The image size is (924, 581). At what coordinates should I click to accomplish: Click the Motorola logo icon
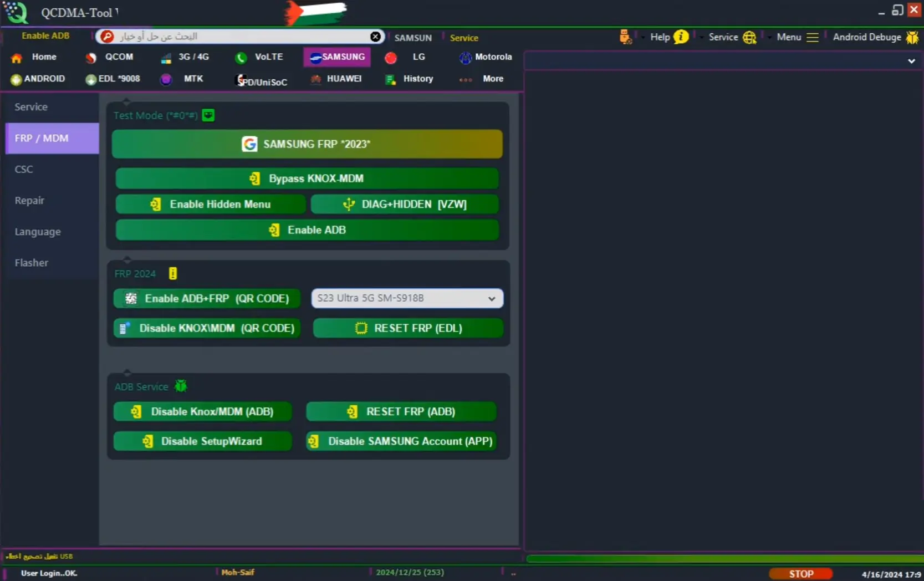click(466, 58)
